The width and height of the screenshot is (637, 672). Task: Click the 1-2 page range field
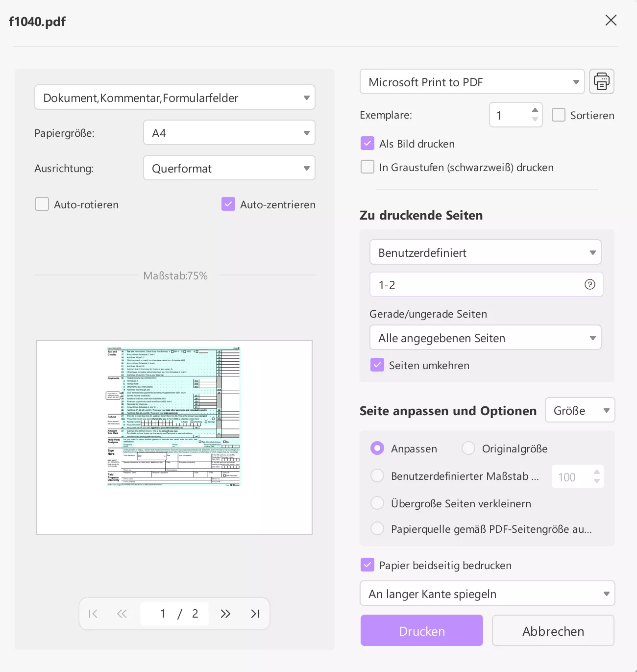pos(475,285)
